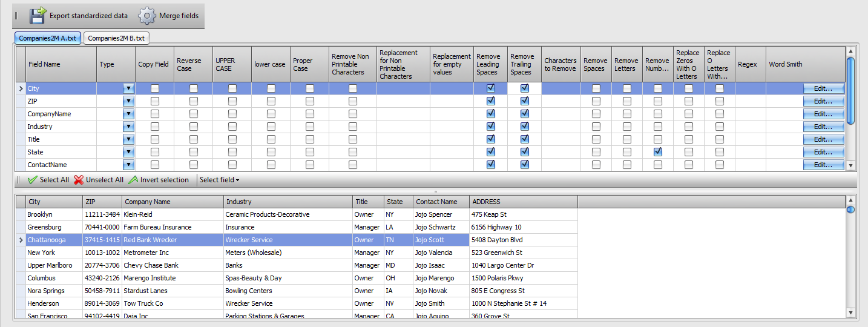Open Type dropdown for Industry field
Viewport: 868px width, 327px height.
(128, 127)
